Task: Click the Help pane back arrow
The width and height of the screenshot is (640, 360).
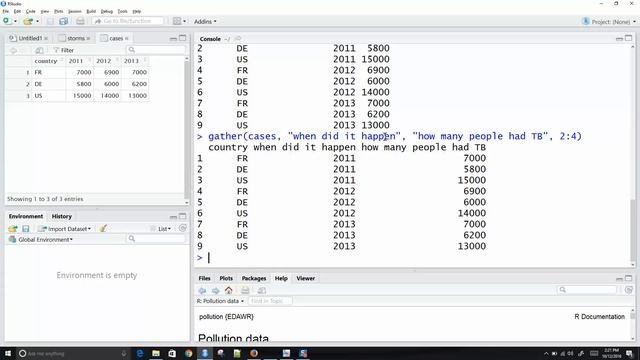Action: point(202,290)
